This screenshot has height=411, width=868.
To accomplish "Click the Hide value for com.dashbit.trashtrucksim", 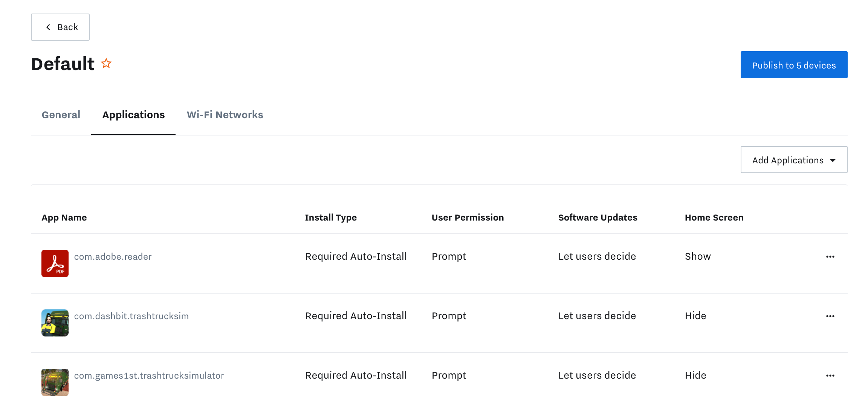I will point(695,316).
